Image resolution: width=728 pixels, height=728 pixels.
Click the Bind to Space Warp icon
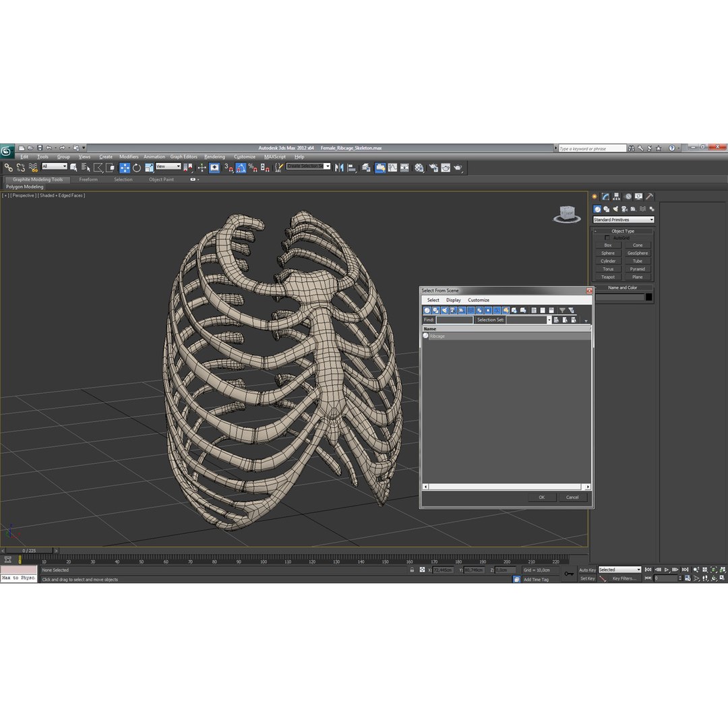[32, 168]
